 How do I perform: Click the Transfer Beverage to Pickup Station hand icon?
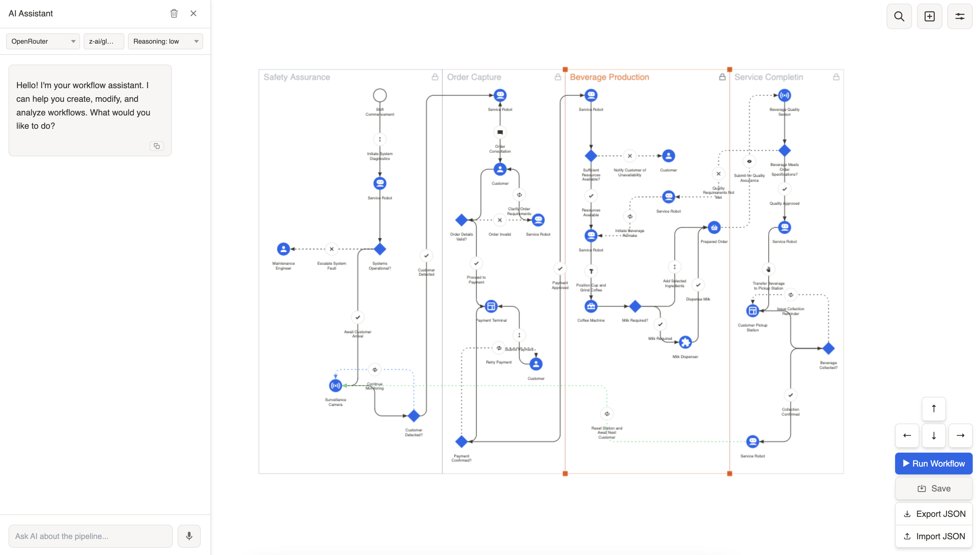click(768, 270)
